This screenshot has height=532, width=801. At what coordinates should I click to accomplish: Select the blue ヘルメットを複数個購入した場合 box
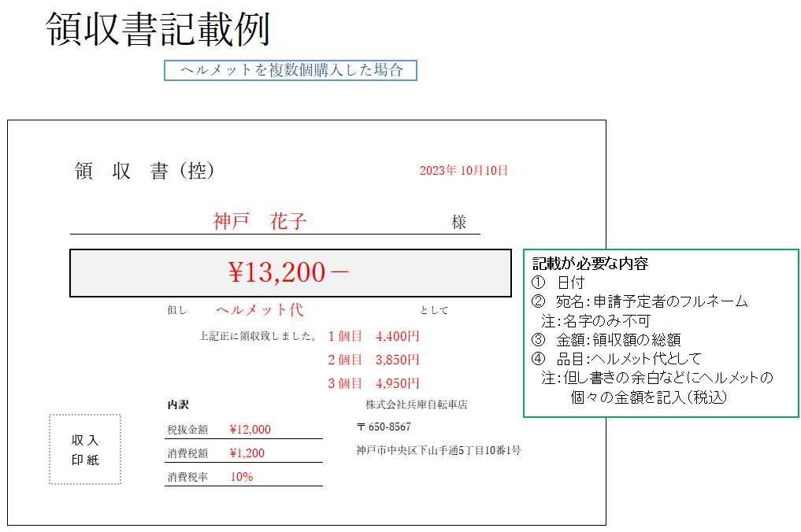point(290,70)
